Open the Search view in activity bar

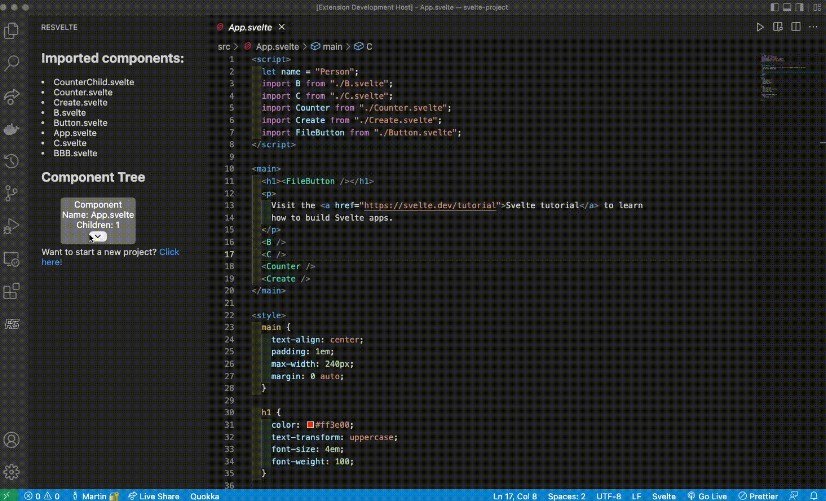pos(12,63)
